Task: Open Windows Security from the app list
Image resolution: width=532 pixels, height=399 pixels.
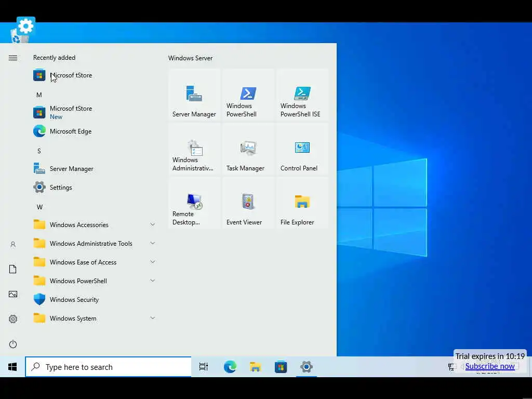Action: (95, 300)
